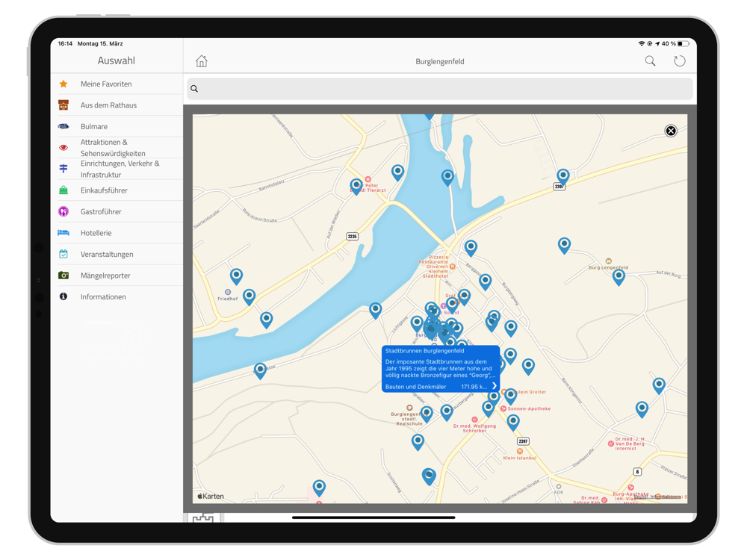
Task: Select map pin next to the 2397 road badge
Action: 563,175
